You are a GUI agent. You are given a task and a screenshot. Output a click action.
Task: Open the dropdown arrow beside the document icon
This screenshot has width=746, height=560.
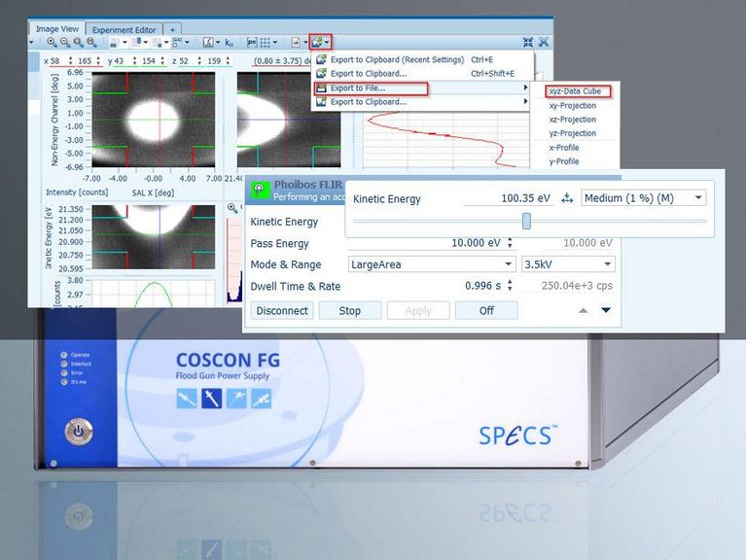(305, 43)
